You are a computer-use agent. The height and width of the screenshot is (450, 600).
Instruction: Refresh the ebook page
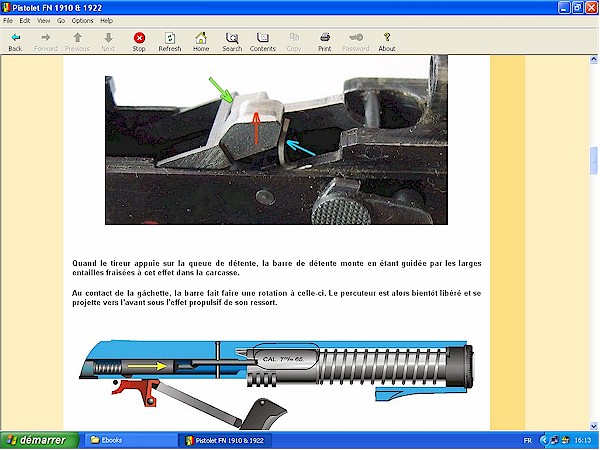coord(170,40)
